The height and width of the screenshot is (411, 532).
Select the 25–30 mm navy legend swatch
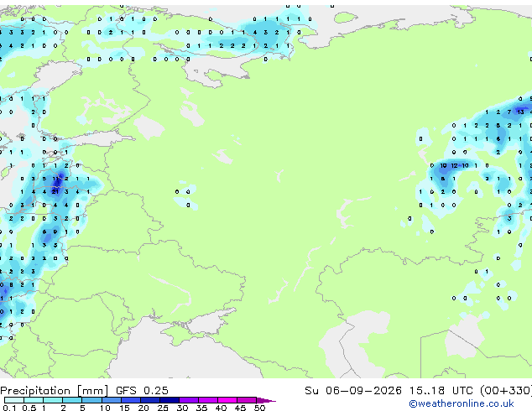point(169,400)
